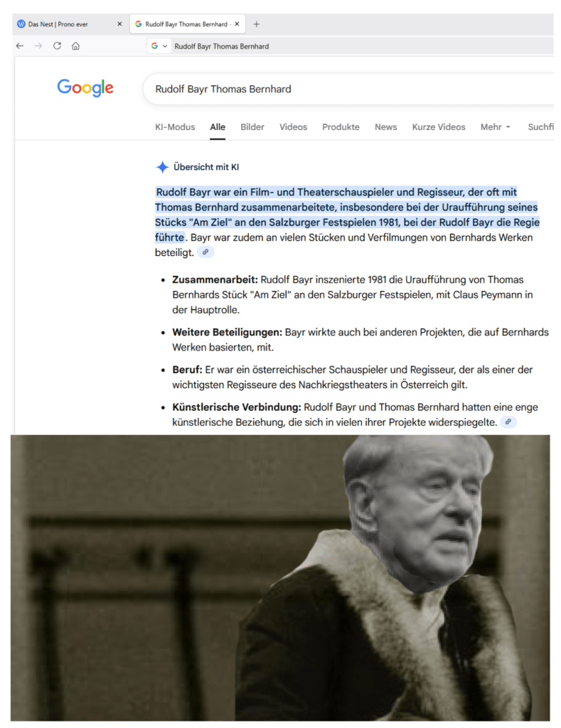Click the Google logo
Screen dimensions: 561x728
85,87
